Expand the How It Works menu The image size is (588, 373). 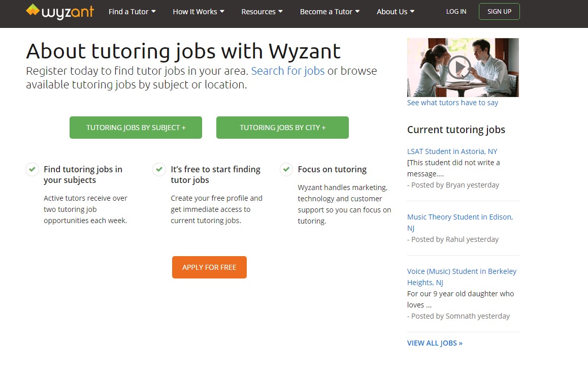(199, 12)
